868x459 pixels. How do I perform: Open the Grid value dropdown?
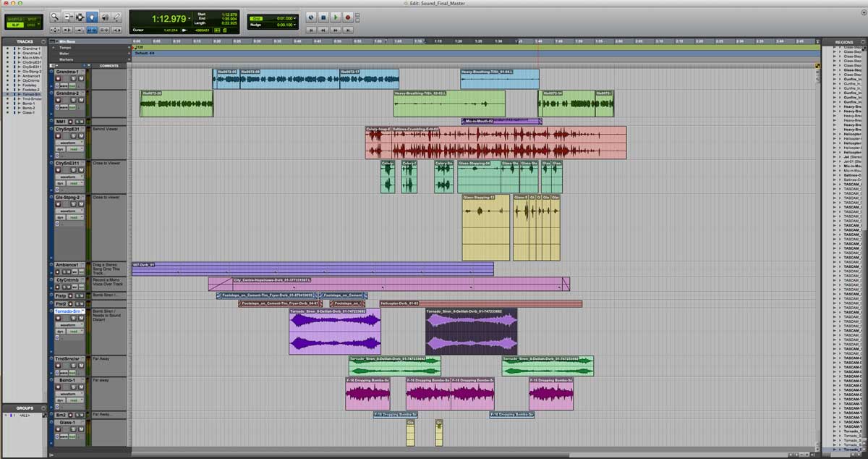click(x=295, y=18)
